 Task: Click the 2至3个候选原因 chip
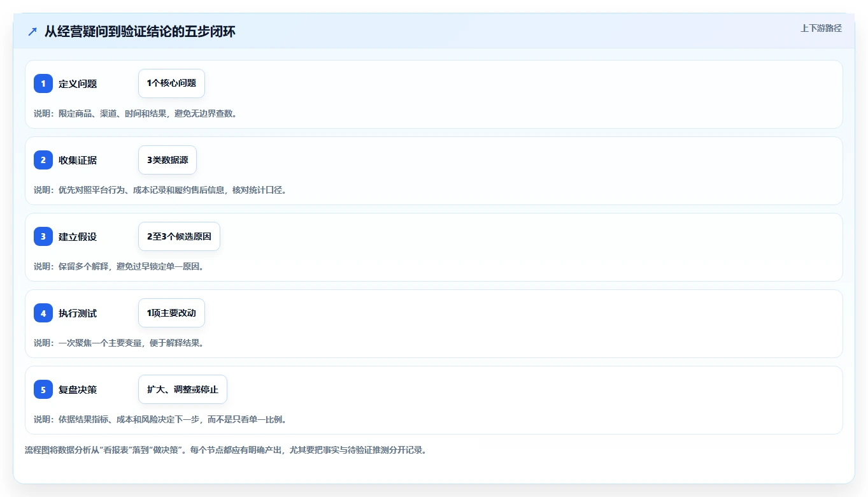[179, 236]
